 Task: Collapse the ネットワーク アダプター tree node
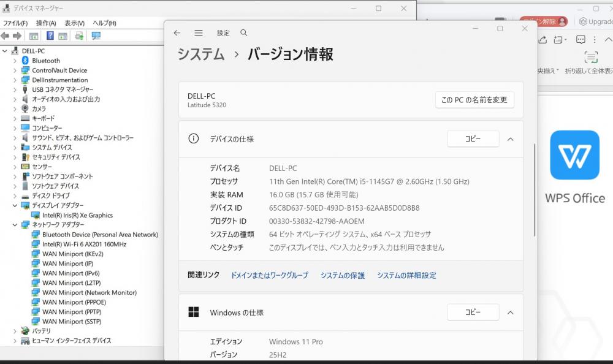point(15,225)
